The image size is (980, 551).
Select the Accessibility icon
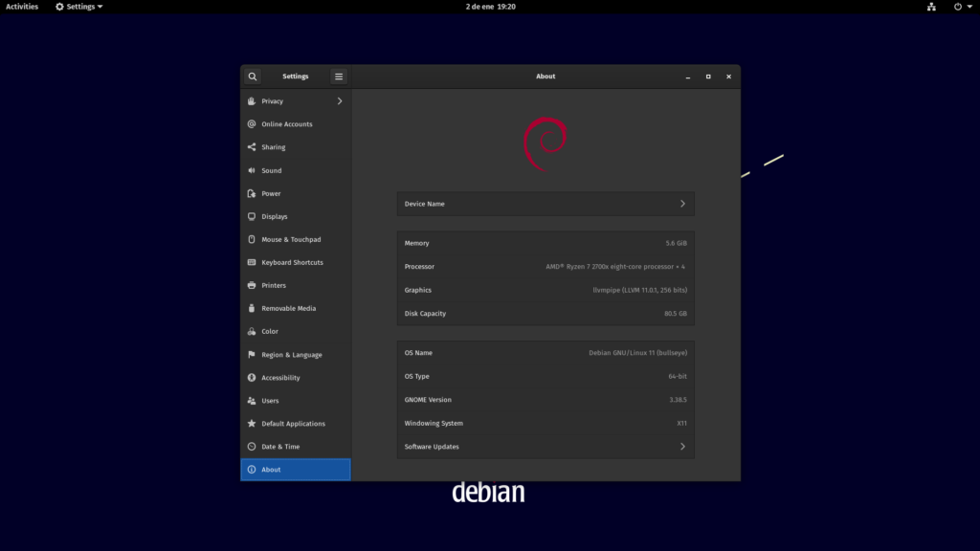252,377
